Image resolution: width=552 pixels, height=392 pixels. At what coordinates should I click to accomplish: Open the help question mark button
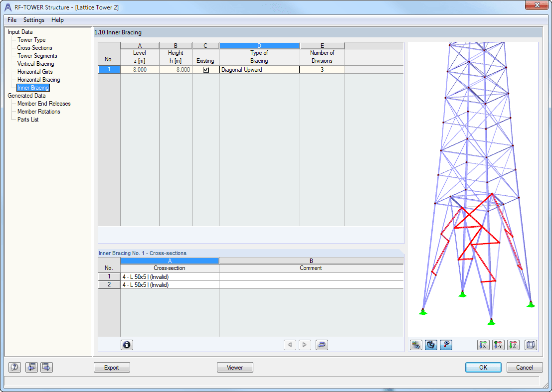click(x=15, y=368)
